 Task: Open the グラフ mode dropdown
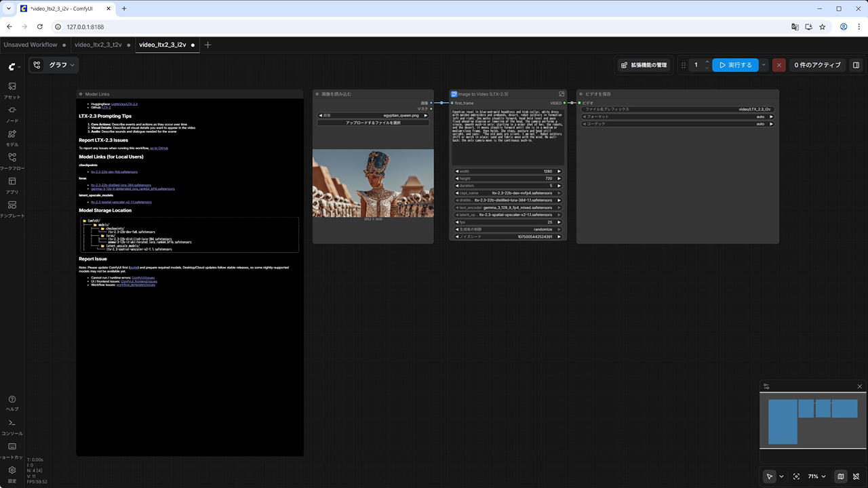(62, 65)
